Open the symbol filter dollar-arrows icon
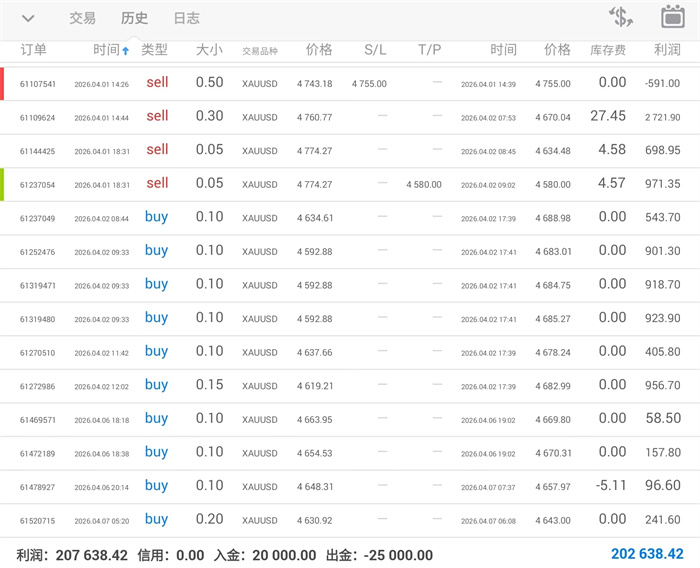 [x=621, y=17]
